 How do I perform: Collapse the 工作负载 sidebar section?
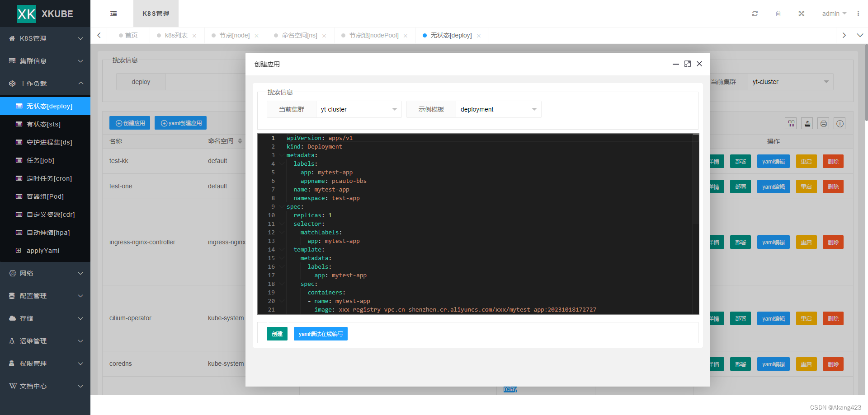pyautogui.click(x=45, y=84)
